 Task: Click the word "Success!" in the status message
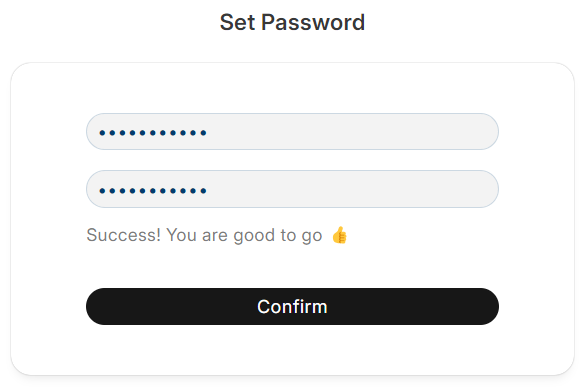tap(123, 235)
